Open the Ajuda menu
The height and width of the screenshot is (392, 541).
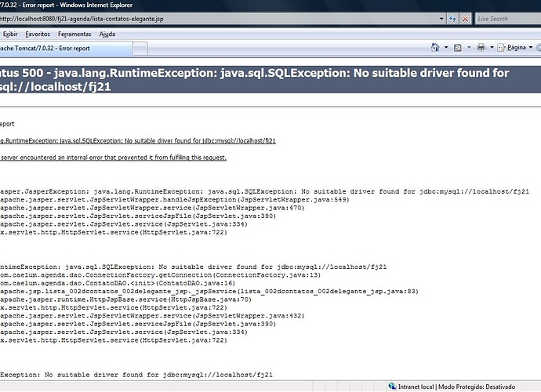[107, 34]
